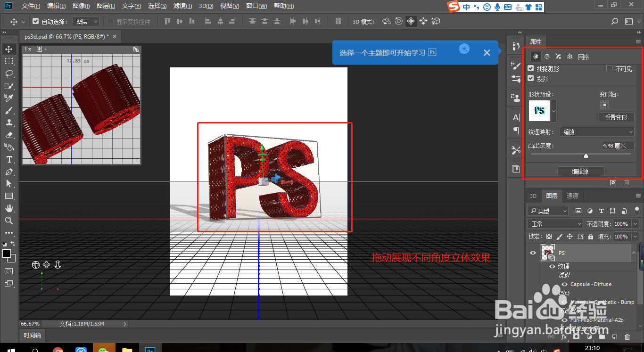Click the create new layer icon
Image resolution: width=644 pixels, height=352 pixels.
[614, 337]
